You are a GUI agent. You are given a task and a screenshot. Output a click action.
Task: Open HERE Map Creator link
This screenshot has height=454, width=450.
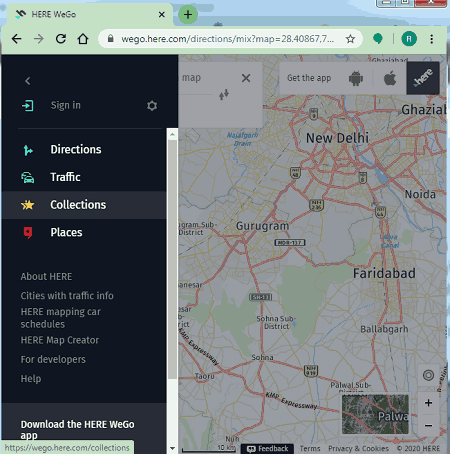[x=60, y=340]
